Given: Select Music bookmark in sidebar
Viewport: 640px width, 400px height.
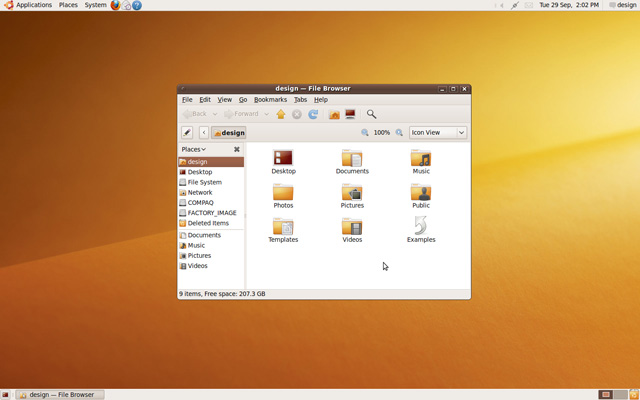Looking at the screenshot, I should pyautogui.click(x=211, y=245).
